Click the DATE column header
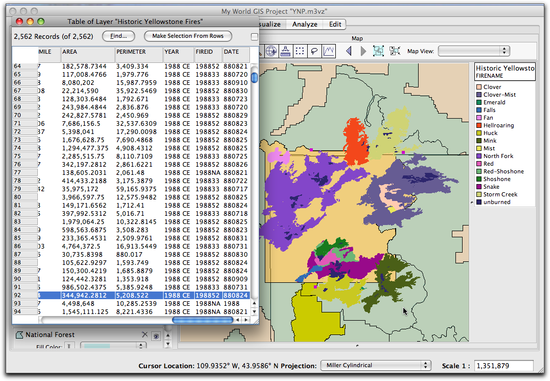This screenshot has height=381, width=550. point(236,52)
